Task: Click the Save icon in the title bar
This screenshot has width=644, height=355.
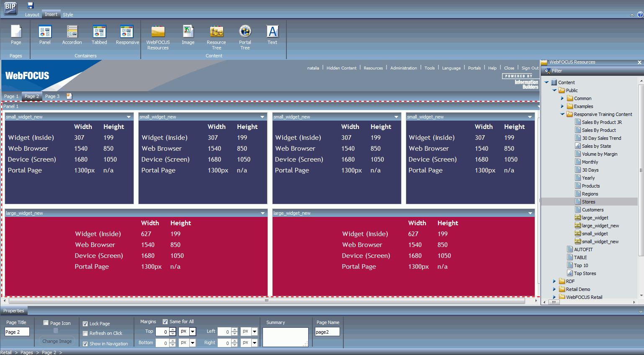Action: coord(30,5)
